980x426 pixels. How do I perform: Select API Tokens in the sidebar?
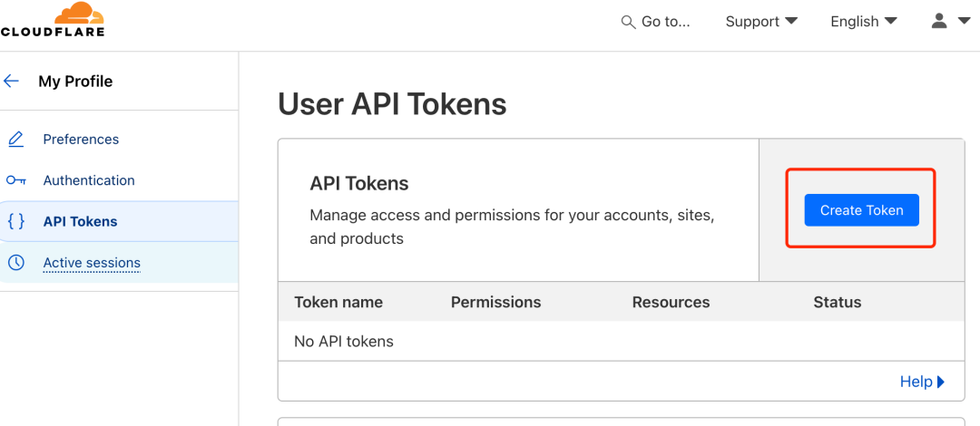[x=80, y=222]
